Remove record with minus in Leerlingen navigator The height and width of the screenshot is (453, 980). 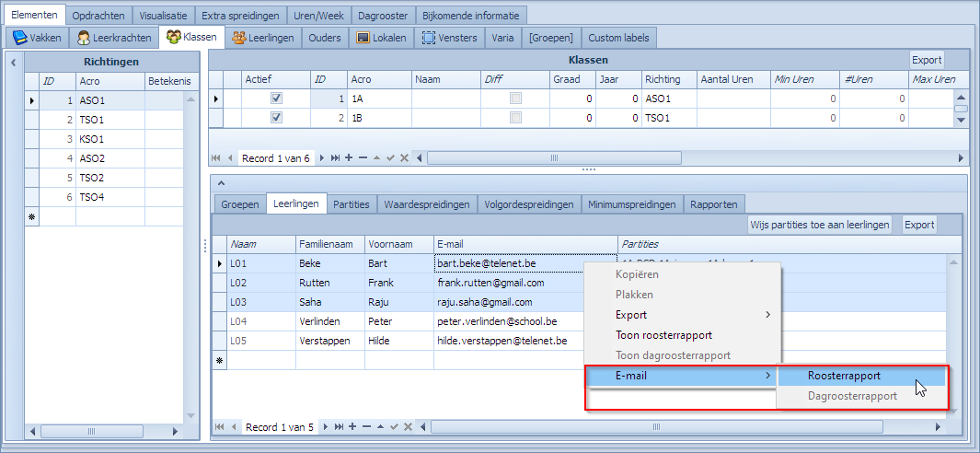click(x=367, y=426)
